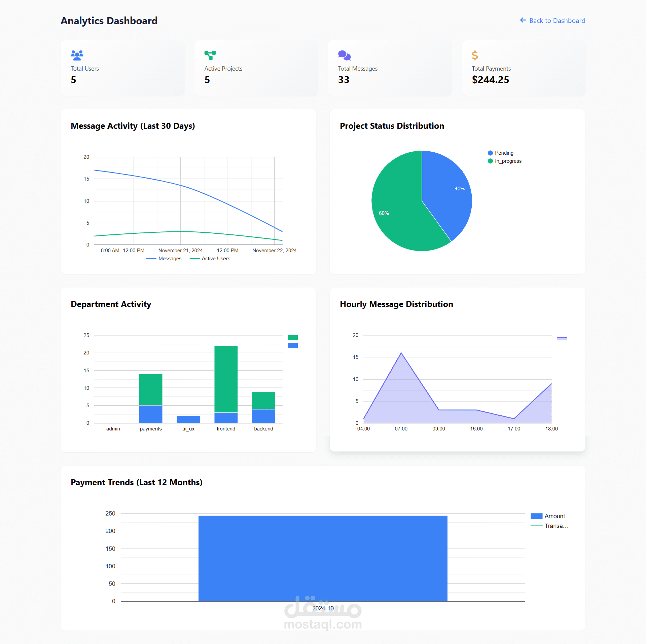Click the blue legend swatch in Department Activity
Image resolution: width=646 pixels, height=644 pixels.
[x=292, y=346]
